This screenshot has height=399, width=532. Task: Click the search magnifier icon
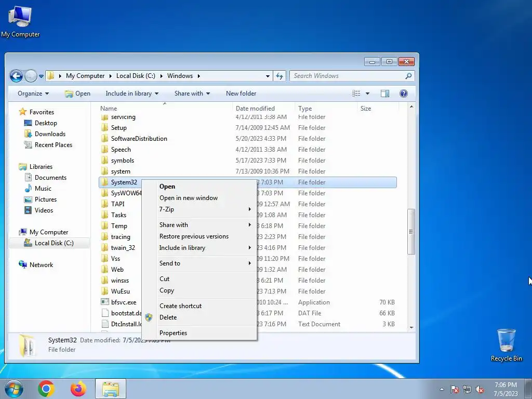click(408, 76)
